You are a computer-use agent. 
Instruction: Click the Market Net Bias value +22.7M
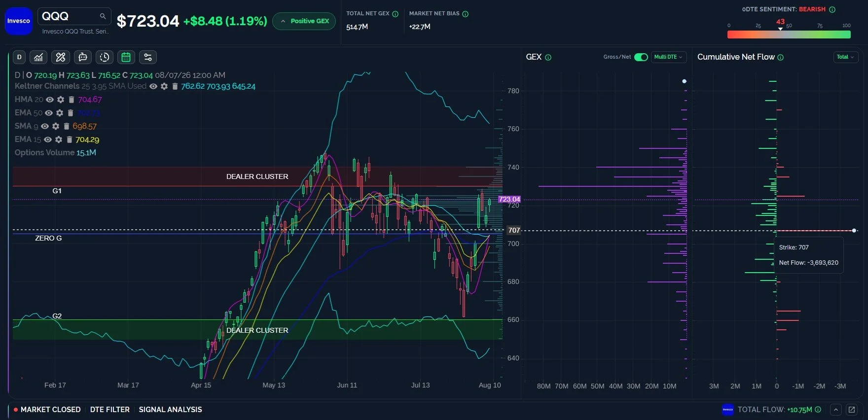point(420,27)
